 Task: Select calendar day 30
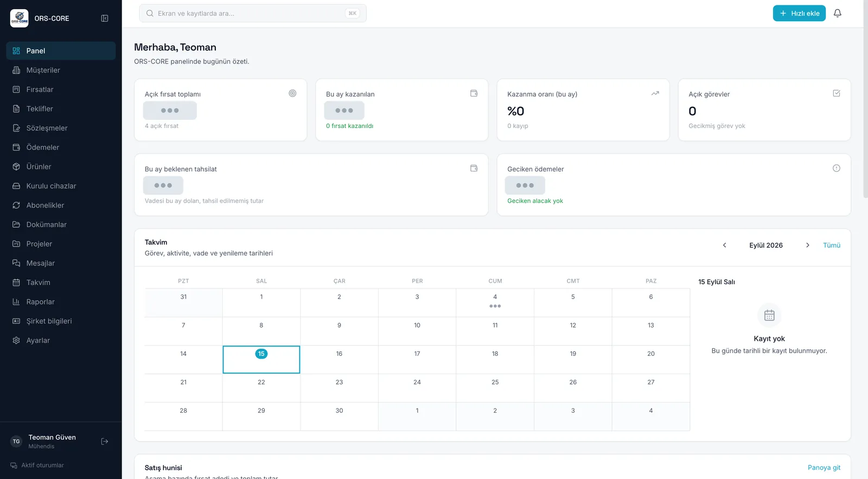[x=339, y=417]
